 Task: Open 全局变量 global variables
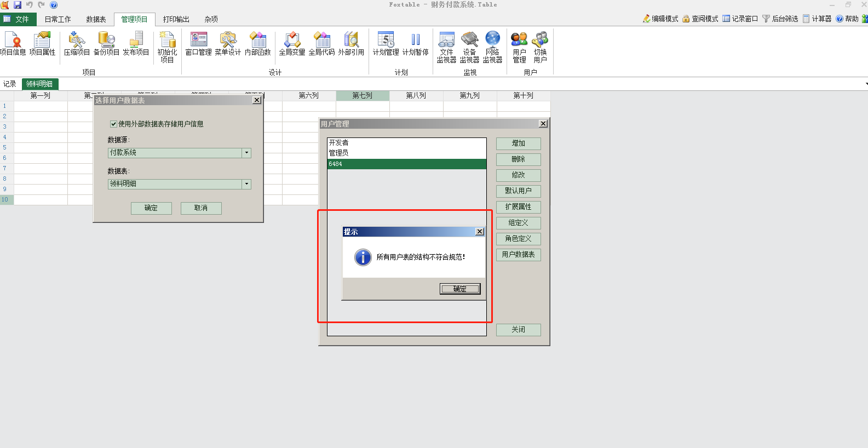point(292,44)
